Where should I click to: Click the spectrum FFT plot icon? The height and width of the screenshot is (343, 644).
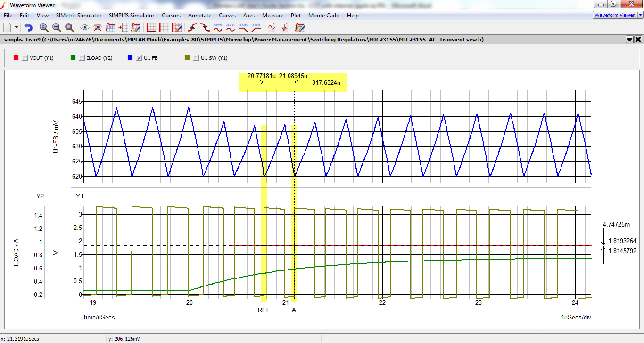284,28
